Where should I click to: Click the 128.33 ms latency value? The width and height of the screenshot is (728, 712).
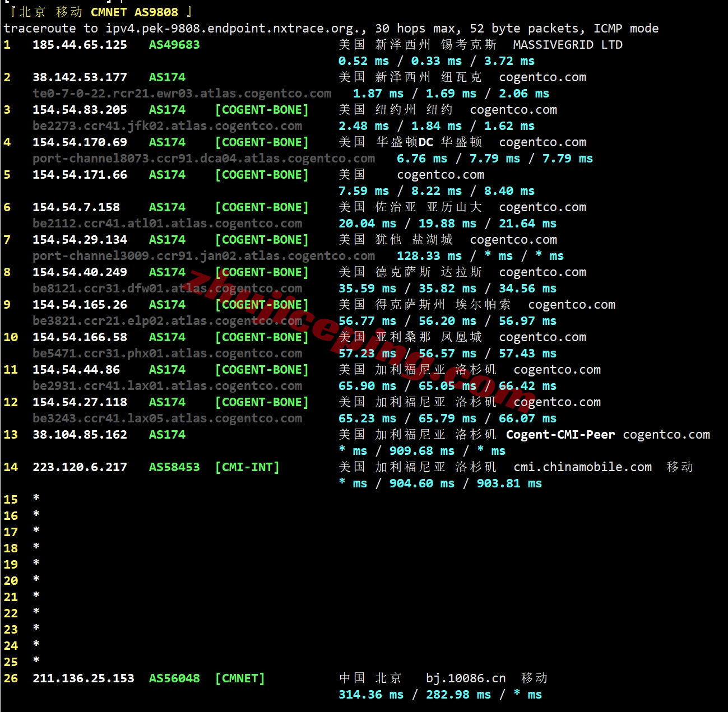pos(429,256)
